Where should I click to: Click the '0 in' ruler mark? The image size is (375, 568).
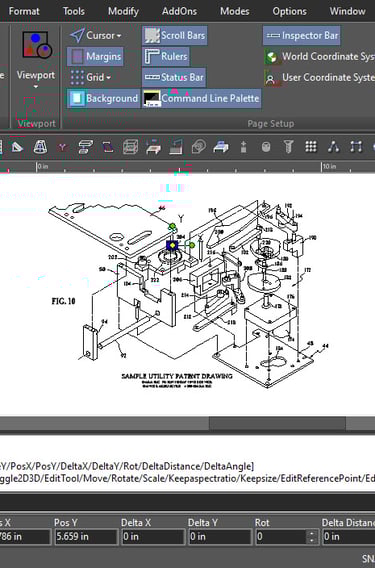[43, 166]
